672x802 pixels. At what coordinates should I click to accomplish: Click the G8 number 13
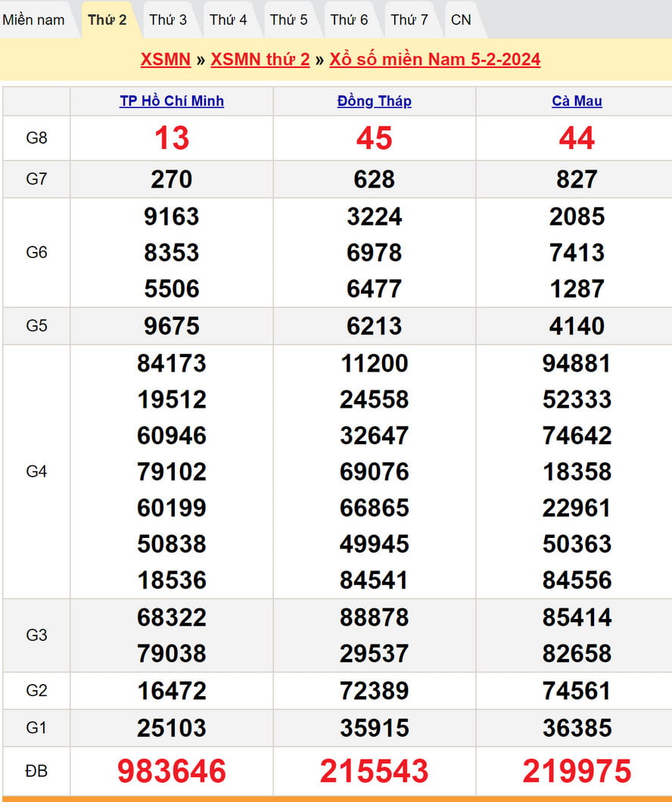172,138
